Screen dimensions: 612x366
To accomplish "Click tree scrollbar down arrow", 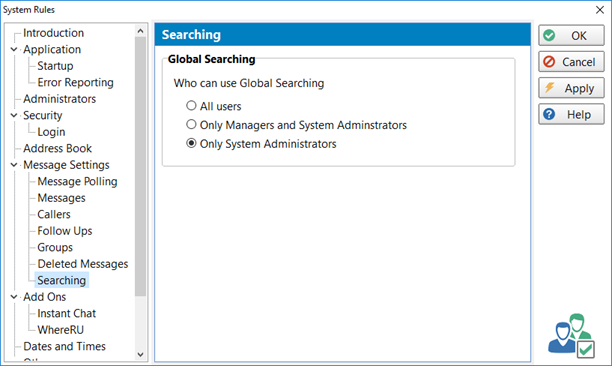I will point(141,355).
